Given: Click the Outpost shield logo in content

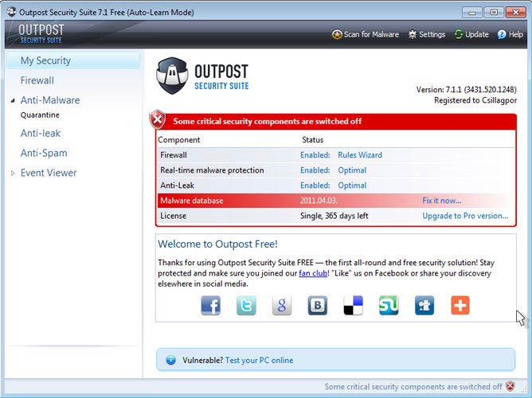Looking at the screenshot, I should pos(172,76).
